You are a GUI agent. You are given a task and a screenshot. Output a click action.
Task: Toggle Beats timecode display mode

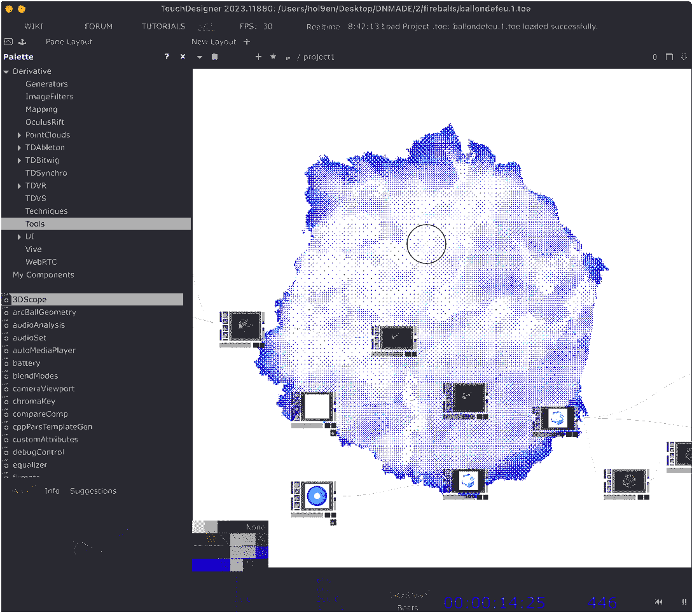(408, 608)
